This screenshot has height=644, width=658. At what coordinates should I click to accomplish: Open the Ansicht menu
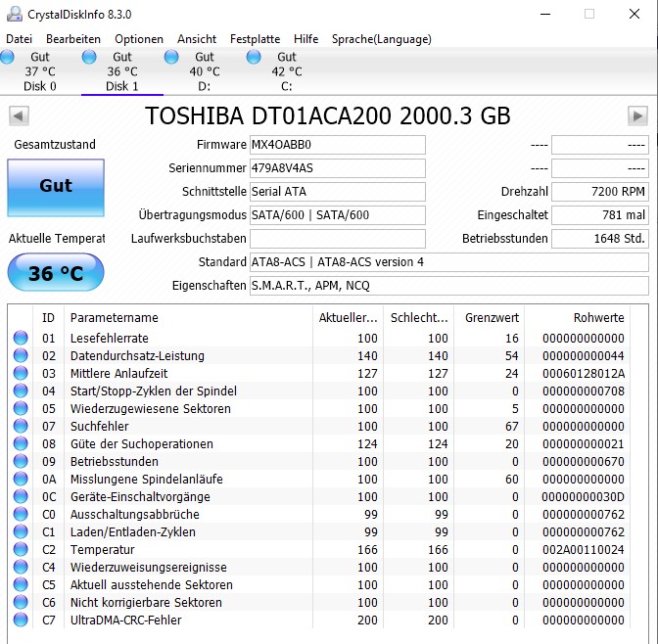pos(197,39)
